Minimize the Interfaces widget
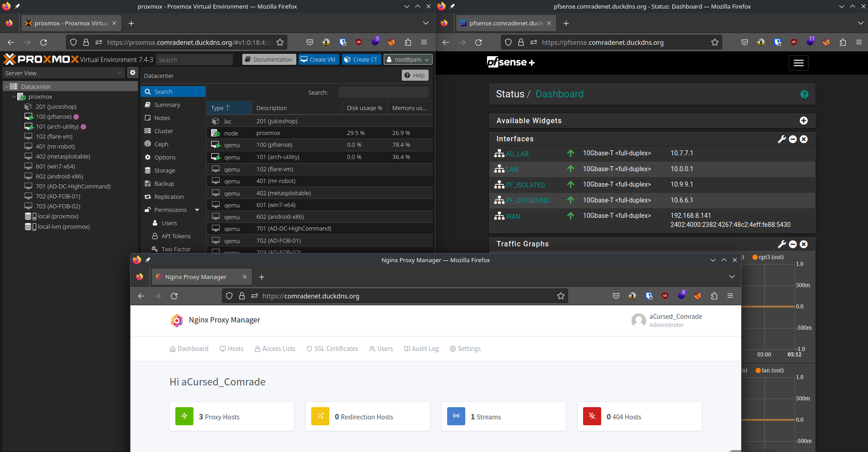Screen dimensions: 868x452 (x=793, y=139)
